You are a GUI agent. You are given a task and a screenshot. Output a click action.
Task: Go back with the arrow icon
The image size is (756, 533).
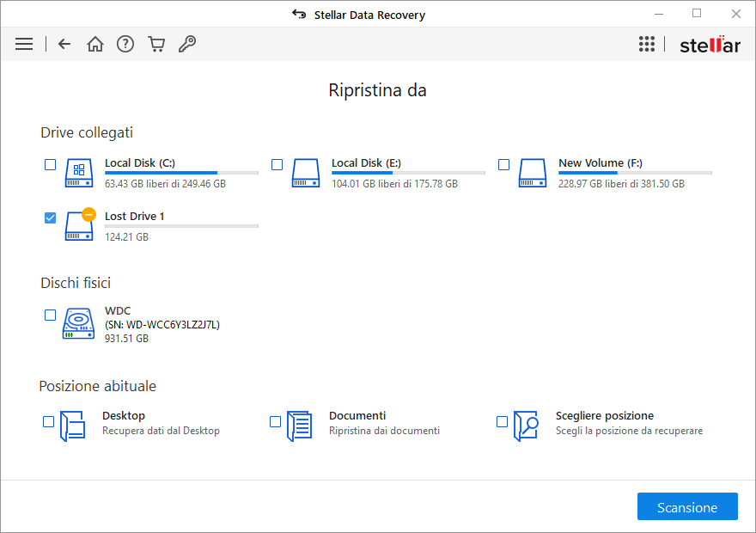click(64, 44)
